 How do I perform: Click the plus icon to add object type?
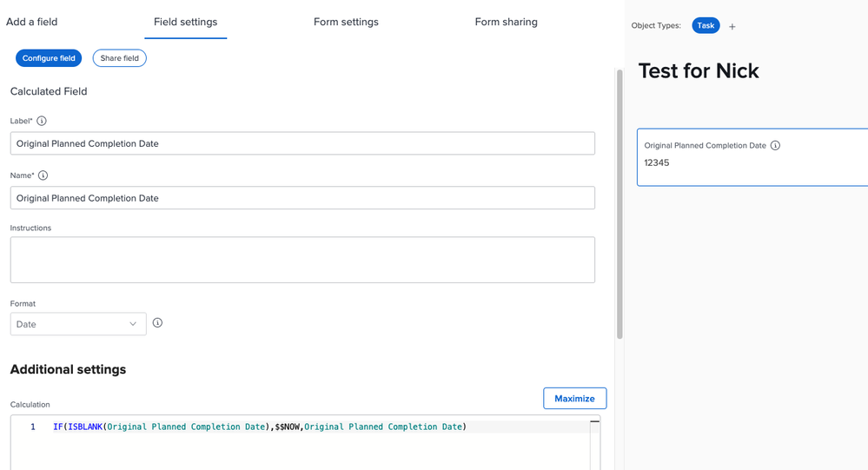pyautogui.click(x=732, y=27)
